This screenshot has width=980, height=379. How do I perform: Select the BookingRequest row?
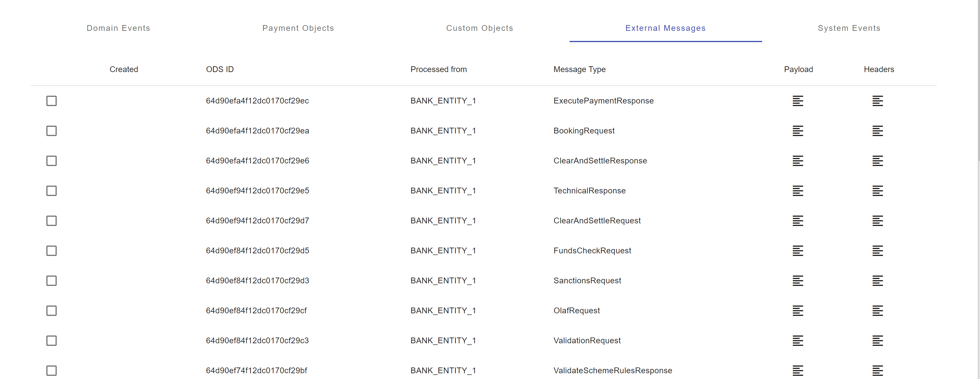[x=51, y=131]
